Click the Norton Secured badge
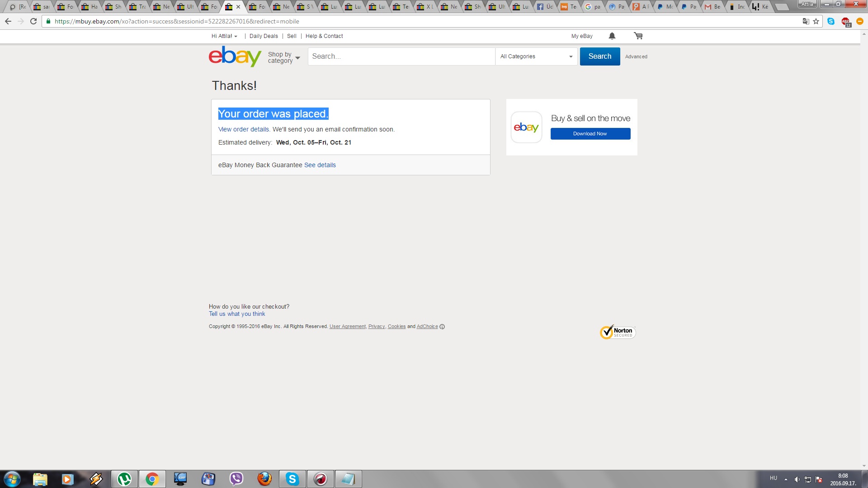Image resolution: width=868 pixels, height=488 pixels. [x=618, y=332]
